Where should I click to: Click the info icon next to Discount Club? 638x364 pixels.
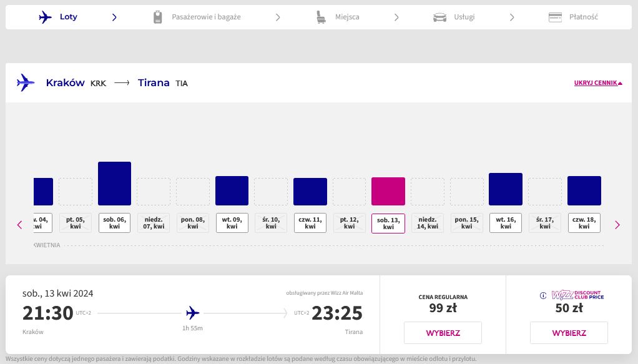543,295
